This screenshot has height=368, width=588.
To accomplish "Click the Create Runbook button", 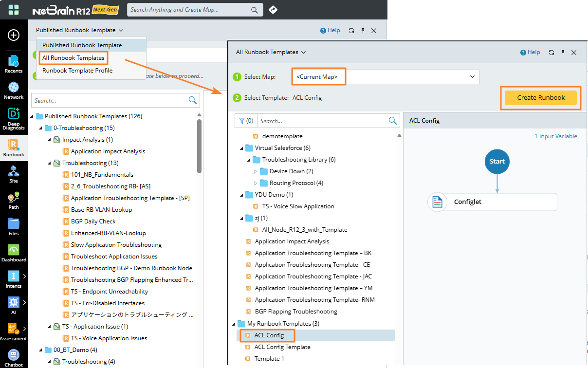I will 541,98.
